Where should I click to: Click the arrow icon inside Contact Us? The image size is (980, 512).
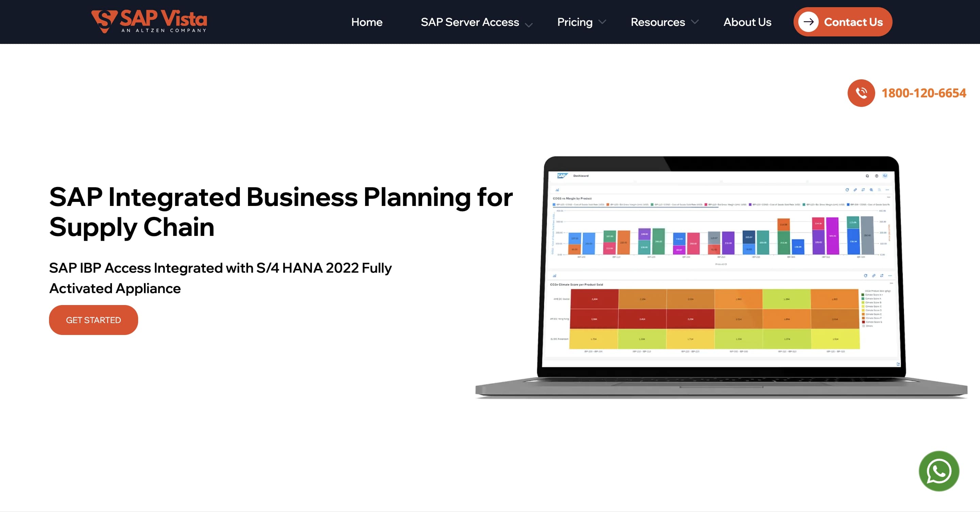tap(808, 22)
